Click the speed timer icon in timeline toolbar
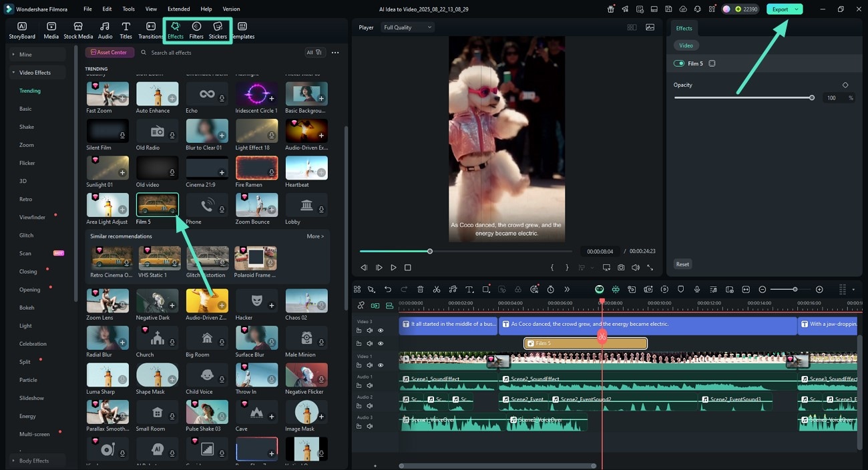This screenshot has width=868, height=470. pos(551,289)
